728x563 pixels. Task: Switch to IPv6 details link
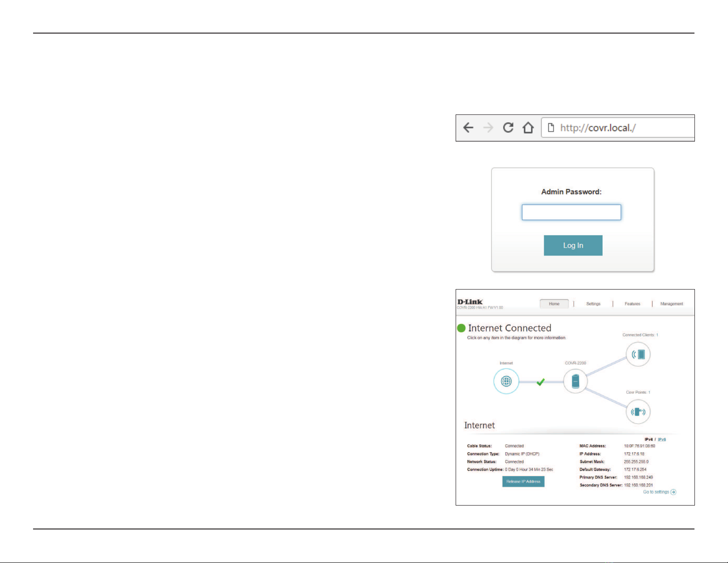pyautogui.click(x=662, y=439)
